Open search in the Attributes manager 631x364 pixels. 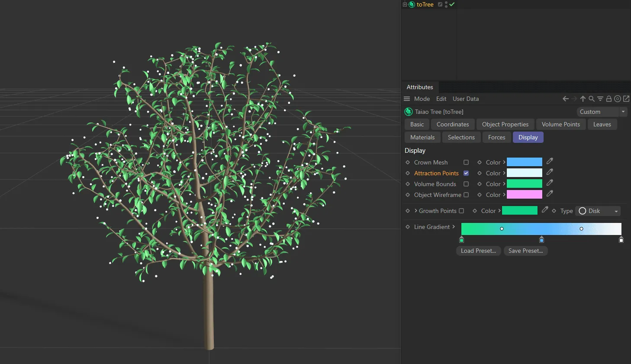point(592,99)
